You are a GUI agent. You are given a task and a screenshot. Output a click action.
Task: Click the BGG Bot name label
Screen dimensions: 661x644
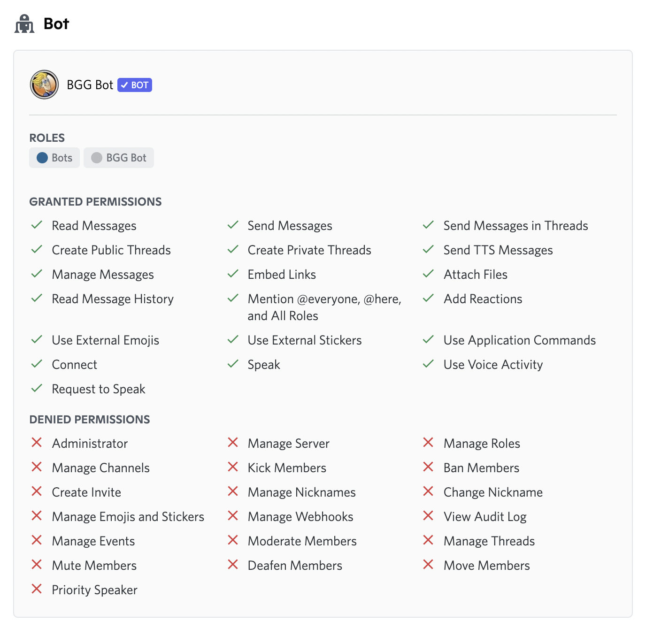89,85
